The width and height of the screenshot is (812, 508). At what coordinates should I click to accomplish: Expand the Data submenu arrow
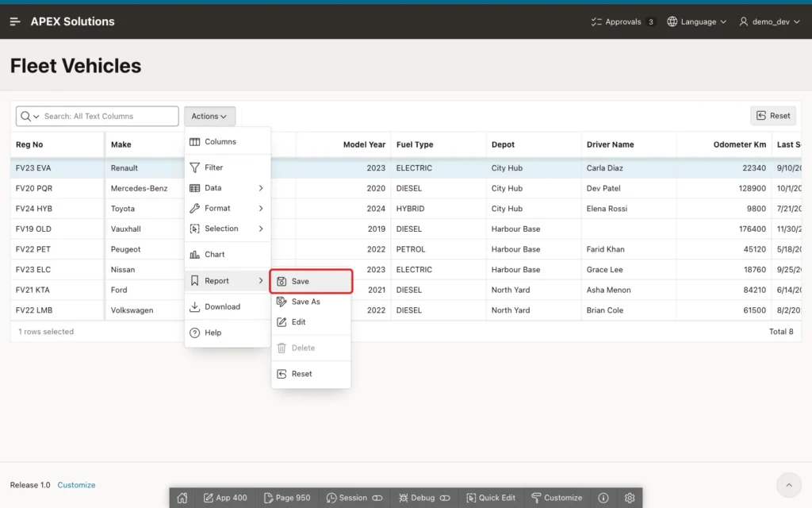click(260, 188)
